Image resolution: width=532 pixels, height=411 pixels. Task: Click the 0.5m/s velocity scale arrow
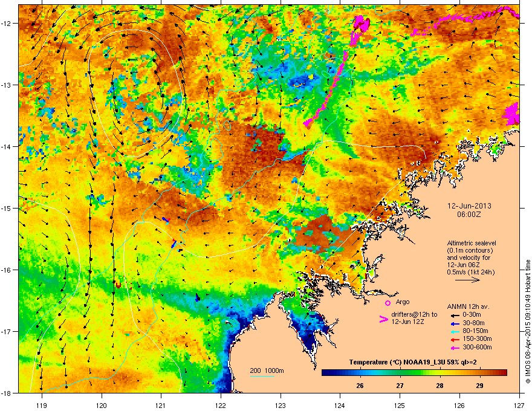pyautogui.click(x=467, y=280)
